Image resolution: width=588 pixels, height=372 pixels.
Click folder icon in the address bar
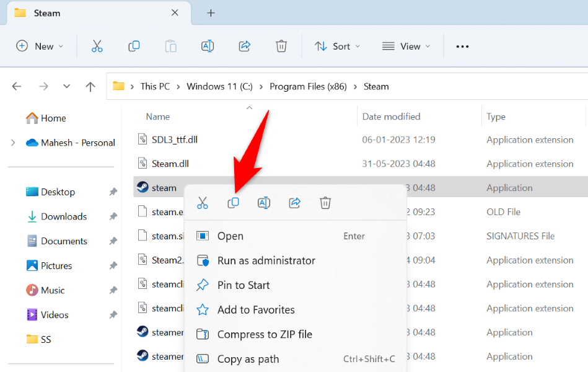click(x=118, y=86)
